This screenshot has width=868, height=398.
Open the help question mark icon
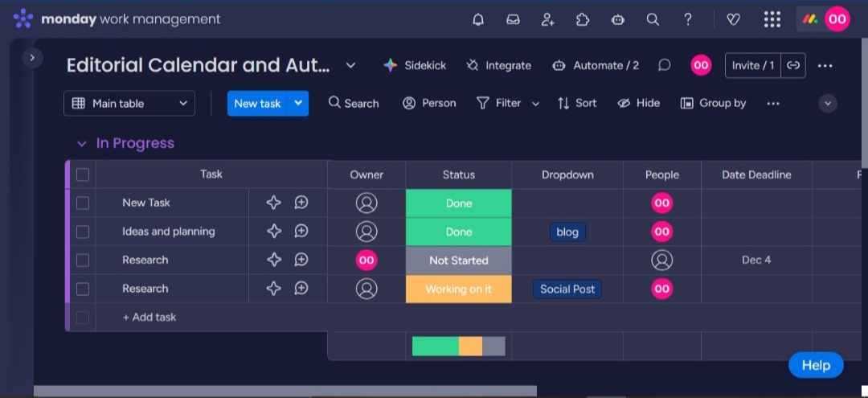point(687,19)
